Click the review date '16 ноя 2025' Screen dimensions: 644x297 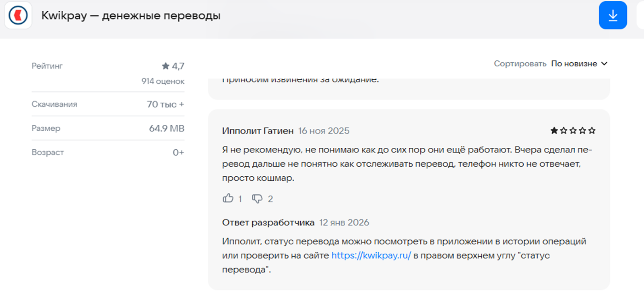click(x=324, y=131)
